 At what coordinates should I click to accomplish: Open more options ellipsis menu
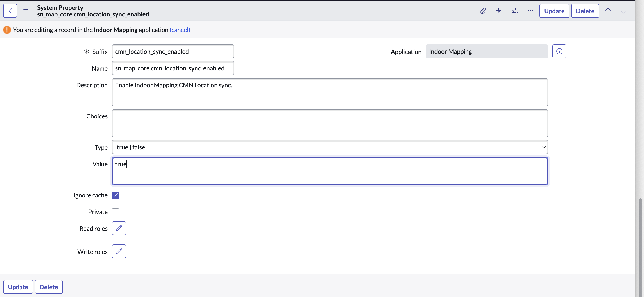(x=530, y=11)
